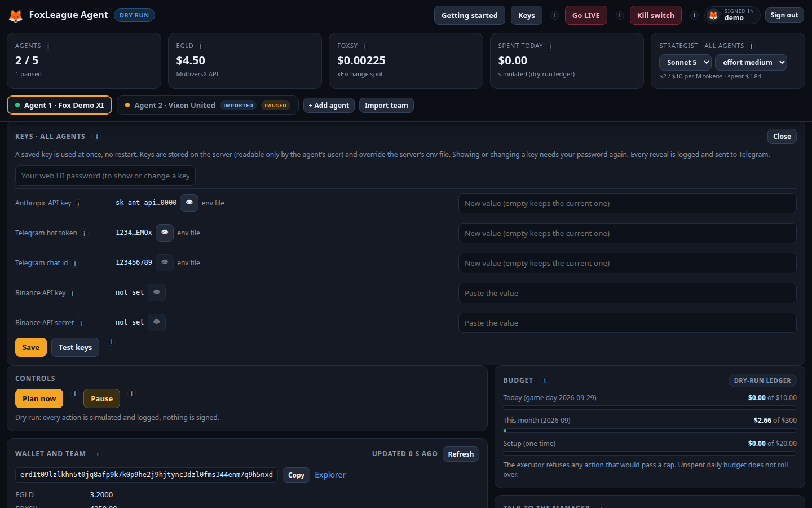Image resolution: width=812 pixels, height=508 pixels.
Task: Sign out of demo account
Action: click(784, 15)
